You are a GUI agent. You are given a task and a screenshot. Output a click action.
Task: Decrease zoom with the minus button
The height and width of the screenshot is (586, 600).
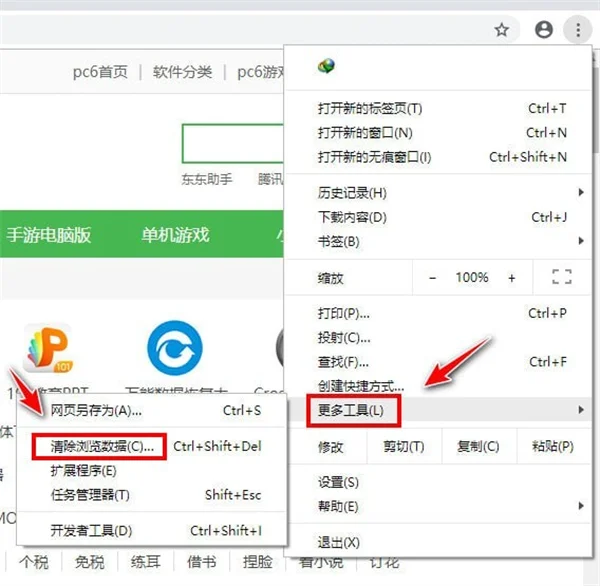coord(432,278)
